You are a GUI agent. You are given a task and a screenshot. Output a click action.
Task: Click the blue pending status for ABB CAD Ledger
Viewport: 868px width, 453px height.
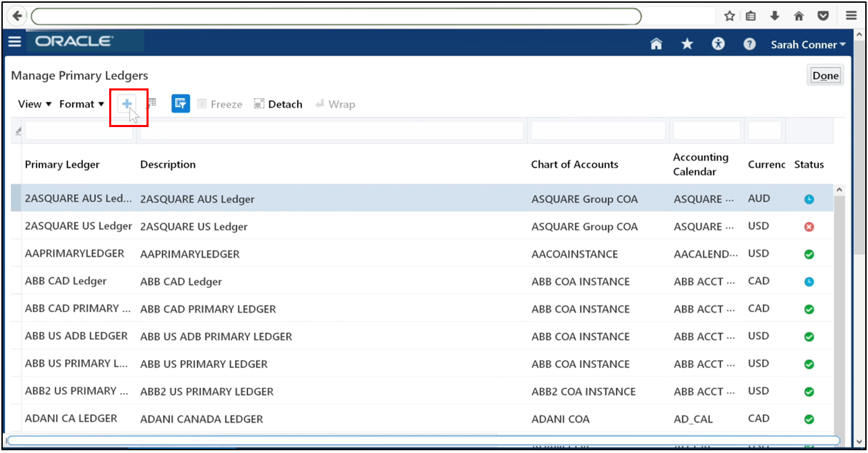809,281
